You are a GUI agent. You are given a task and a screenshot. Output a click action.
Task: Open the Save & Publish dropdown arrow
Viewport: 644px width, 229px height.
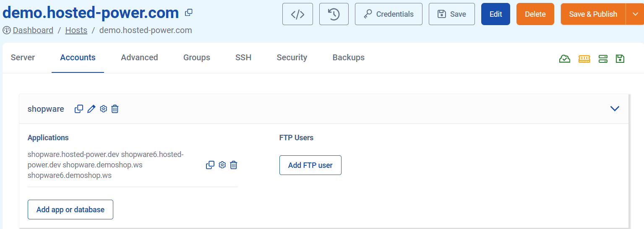point(634,14)
